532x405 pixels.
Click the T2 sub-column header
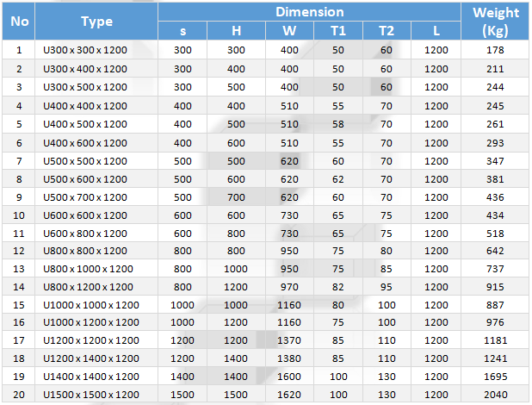pos(387,32)
